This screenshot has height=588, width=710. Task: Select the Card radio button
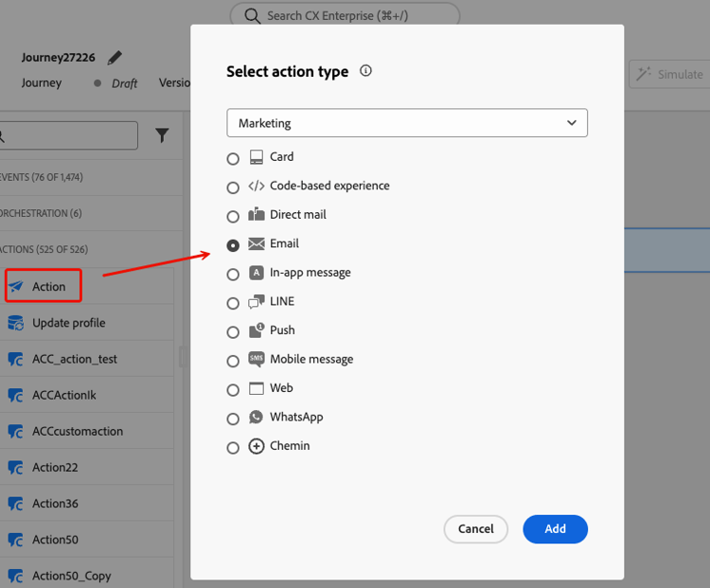(233, 159)
